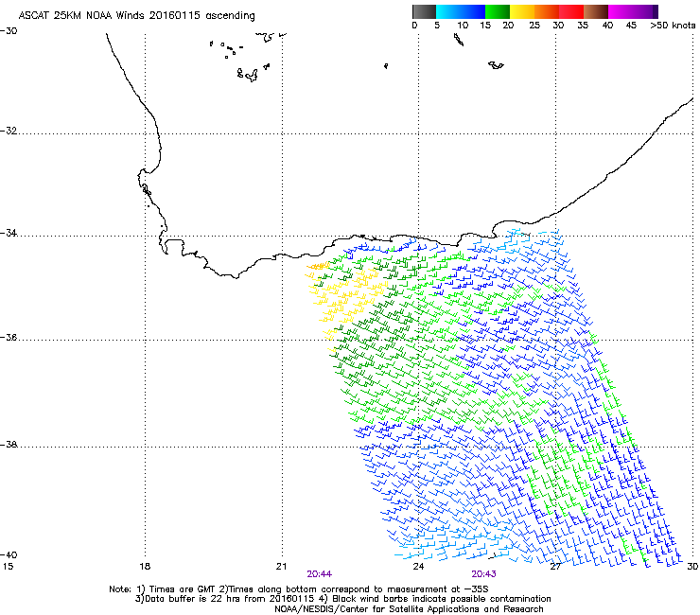Click the black contaminated wind barb at the swath bottom
The image size is (700, 615).
click(493, 556)
